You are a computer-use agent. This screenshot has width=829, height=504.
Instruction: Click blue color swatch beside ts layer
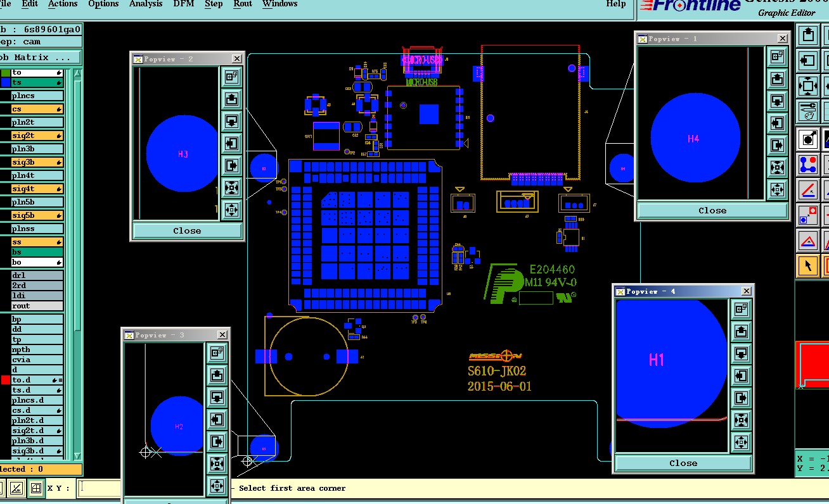(x=6, y=82)
